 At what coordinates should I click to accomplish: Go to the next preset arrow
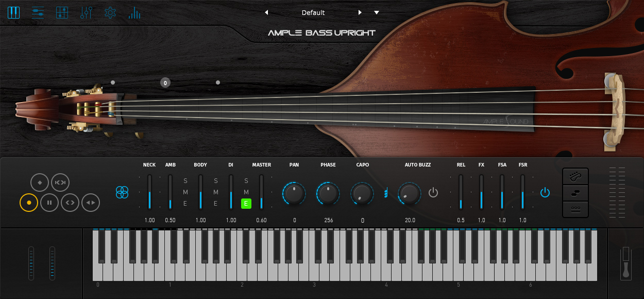click(x=360, y=12)
